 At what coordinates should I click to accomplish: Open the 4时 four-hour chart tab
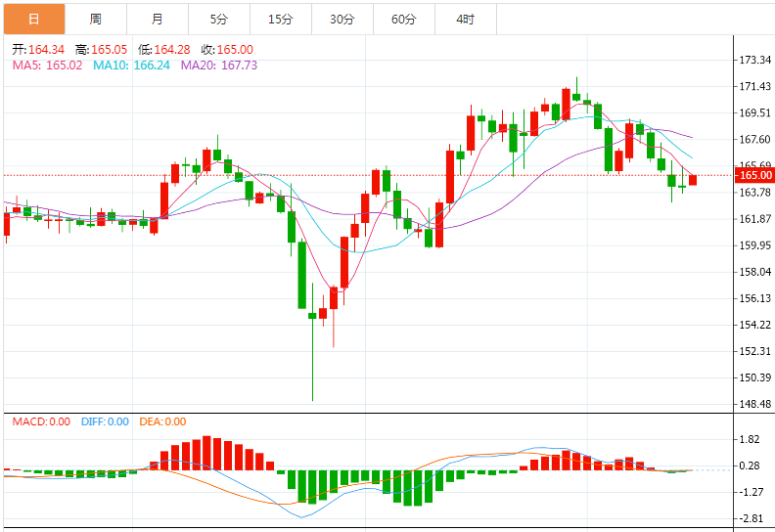click(x=466, y=20)
